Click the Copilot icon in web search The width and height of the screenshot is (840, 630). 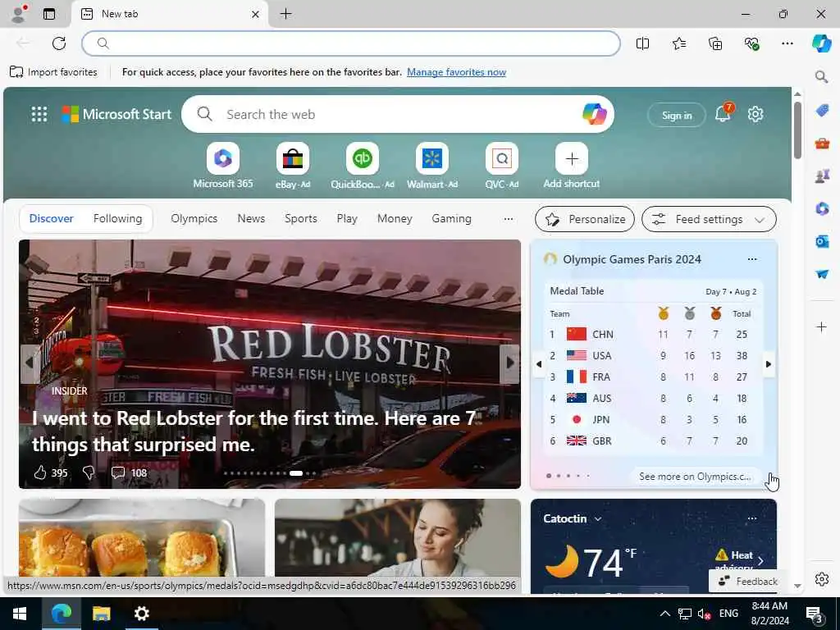[x=594, y=114]
